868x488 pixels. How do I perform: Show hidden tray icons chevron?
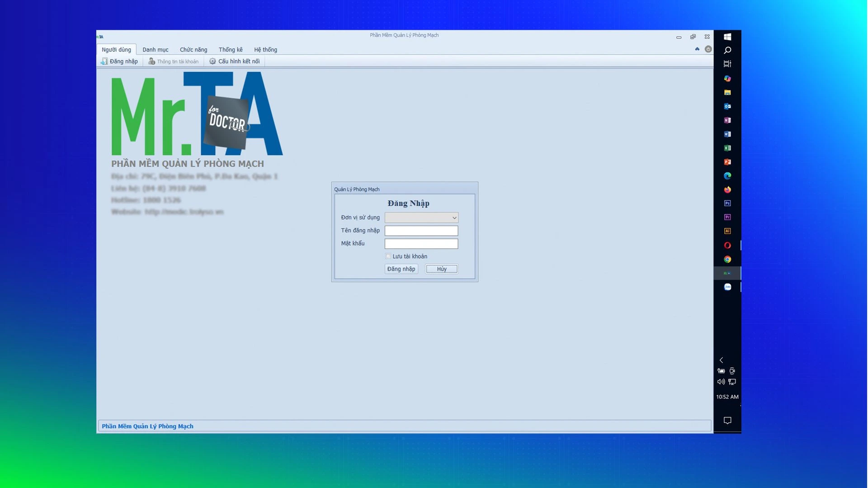point(721,360)
